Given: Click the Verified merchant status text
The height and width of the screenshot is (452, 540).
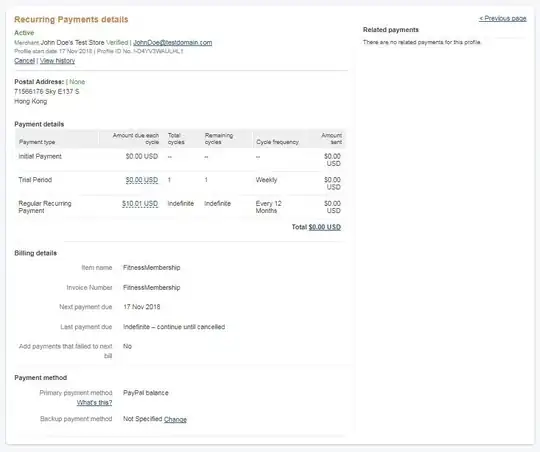Looking at the screenshot, I should [117, 42].
